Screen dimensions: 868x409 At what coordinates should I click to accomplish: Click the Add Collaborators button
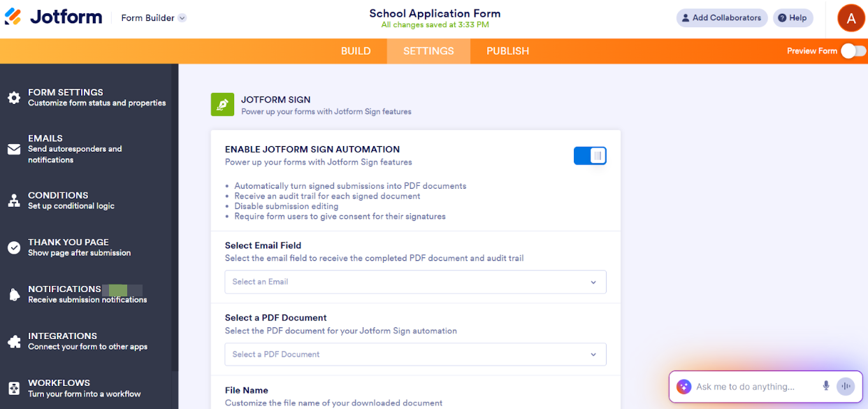point(721,17)
